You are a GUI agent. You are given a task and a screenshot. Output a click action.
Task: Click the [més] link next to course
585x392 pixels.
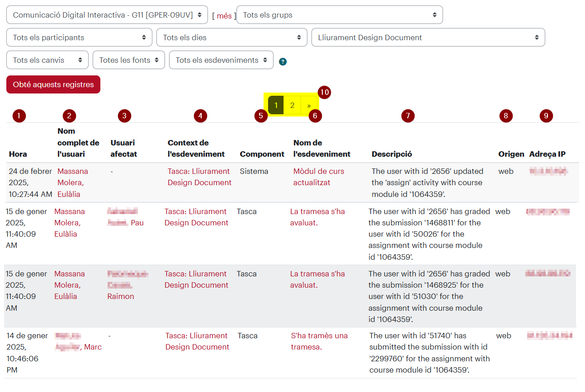click(x=224, y=16)
